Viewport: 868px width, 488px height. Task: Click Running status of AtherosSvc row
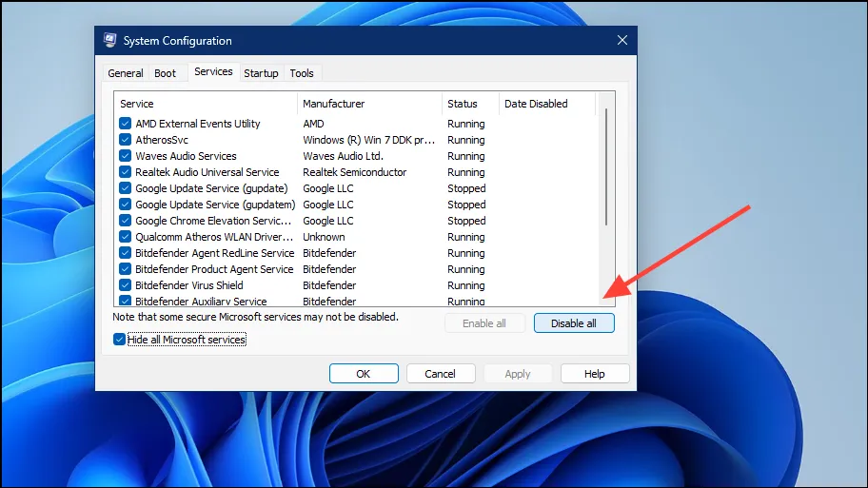[x=466, y=140]
